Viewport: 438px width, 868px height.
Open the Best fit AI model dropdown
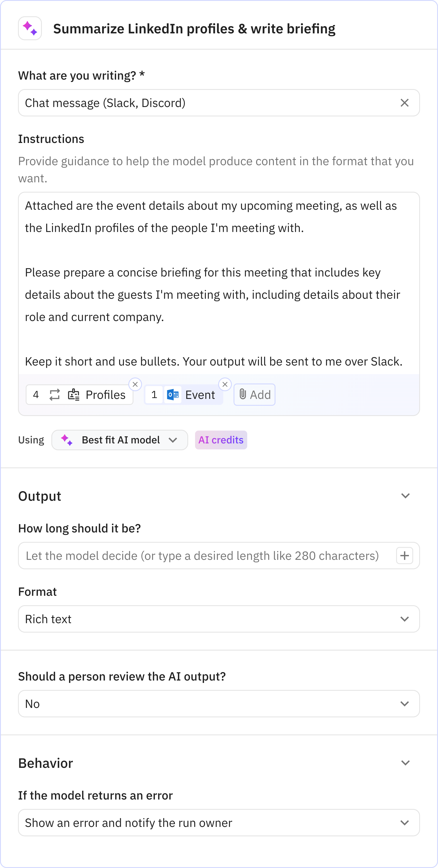pyautogui.click(x=120, y=440)
